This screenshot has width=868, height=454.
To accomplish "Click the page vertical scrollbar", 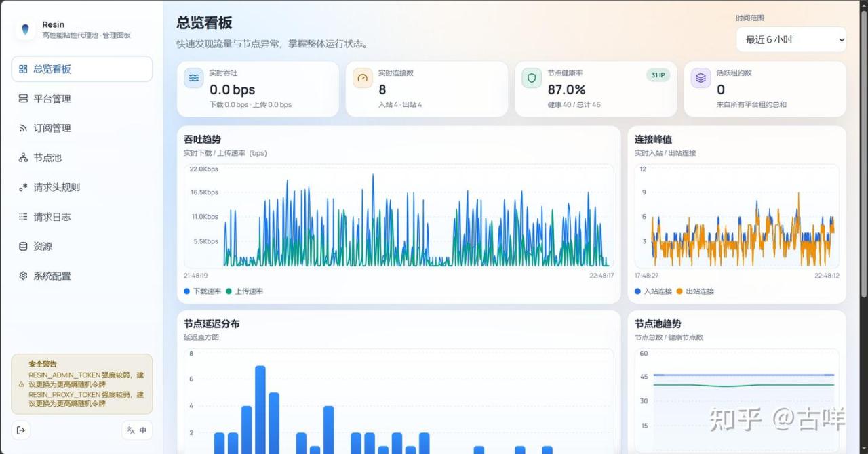I will 863,136.
